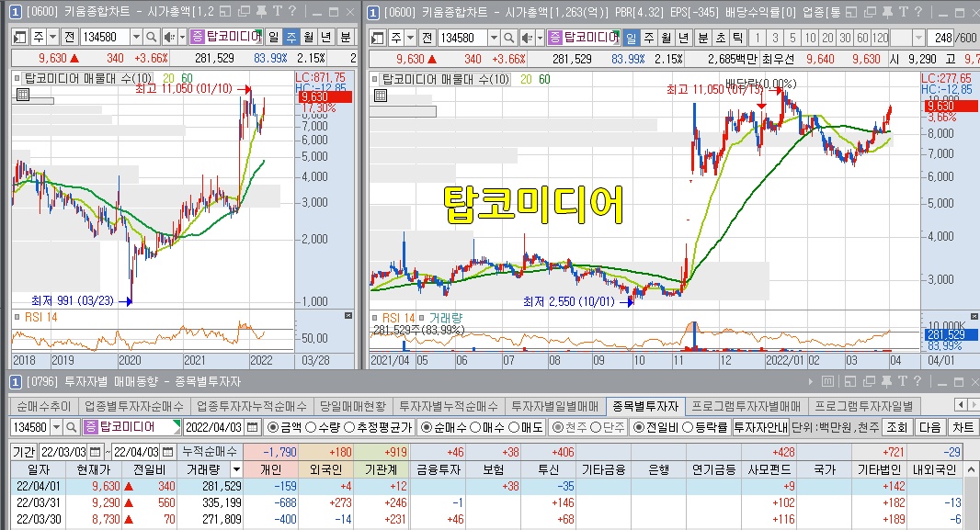Click the search magnifier in investor trading panel
Image resolution: width=980 pixels, height=530 pixels.
(72, 427)
